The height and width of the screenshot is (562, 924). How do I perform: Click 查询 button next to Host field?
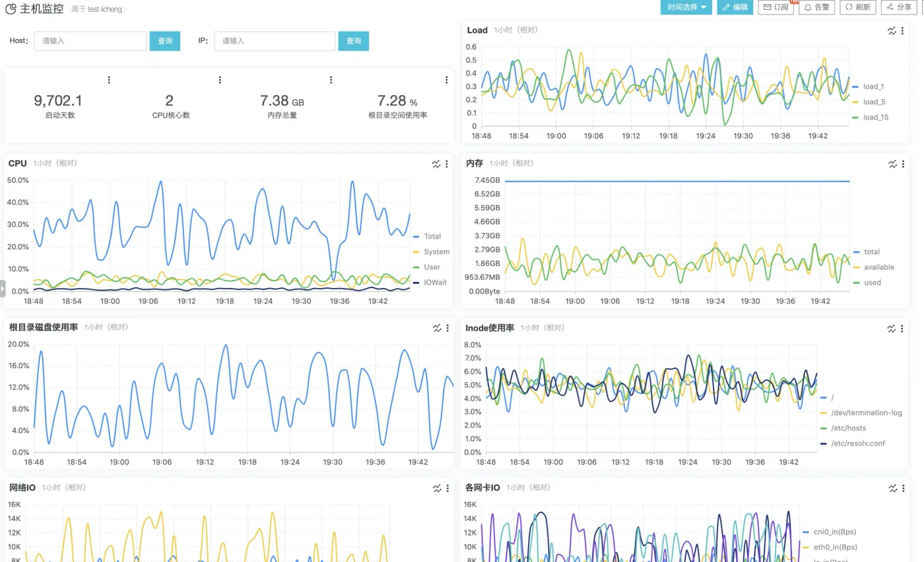[x=165, y=41]
